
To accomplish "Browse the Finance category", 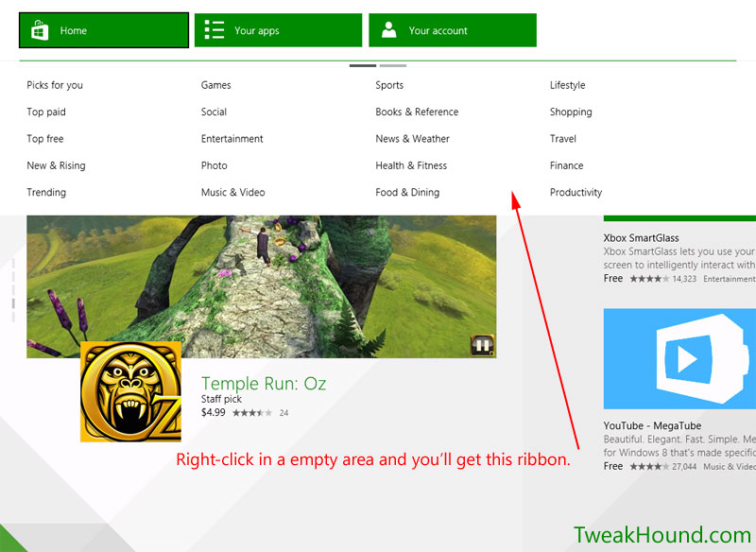I will [566, 165].
